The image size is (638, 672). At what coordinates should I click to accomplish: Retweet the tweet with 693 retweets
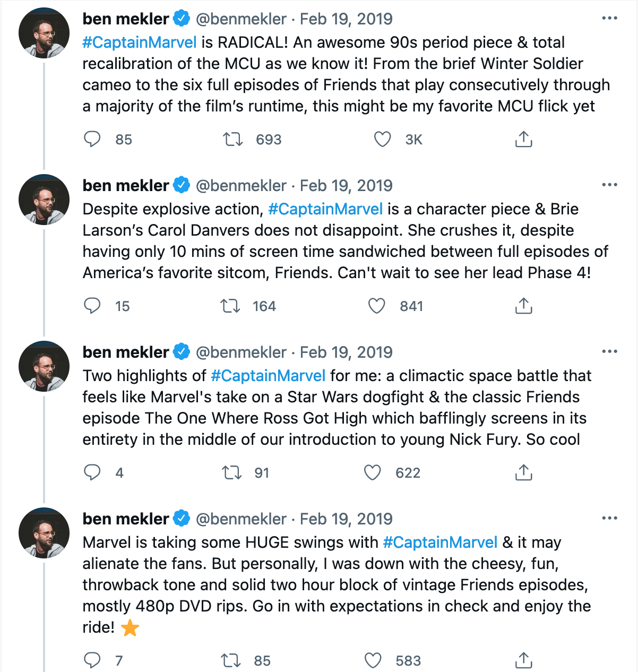click(x=232, y=139)
